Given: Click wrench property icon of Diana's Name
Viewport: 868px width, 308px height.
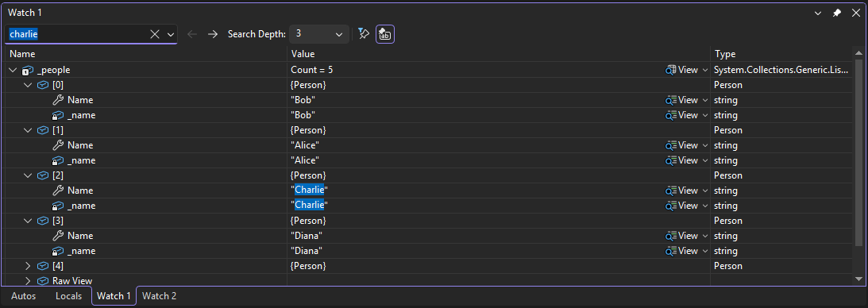Looking at the screenshot, I should (57, 236).
